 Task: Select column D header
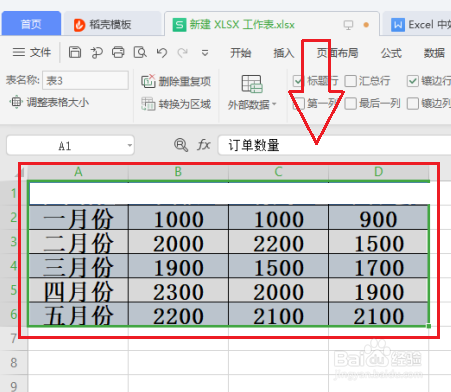click(378, 172)
